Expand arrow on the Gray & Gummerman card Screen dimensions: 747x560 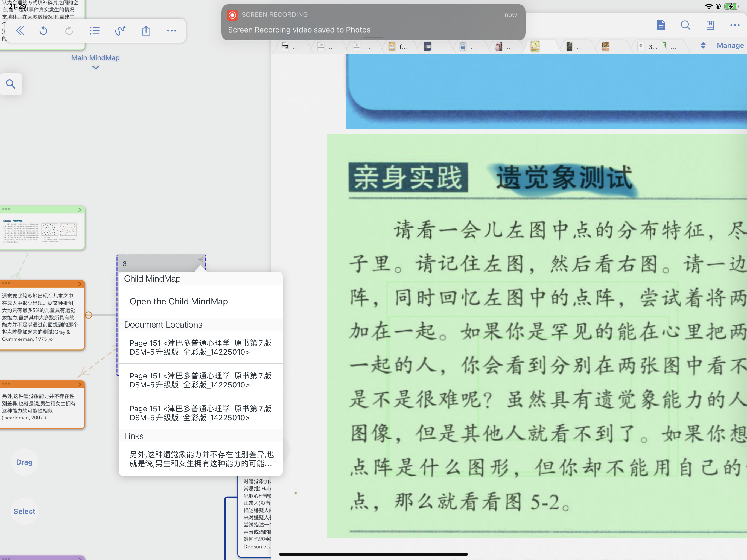80,284
